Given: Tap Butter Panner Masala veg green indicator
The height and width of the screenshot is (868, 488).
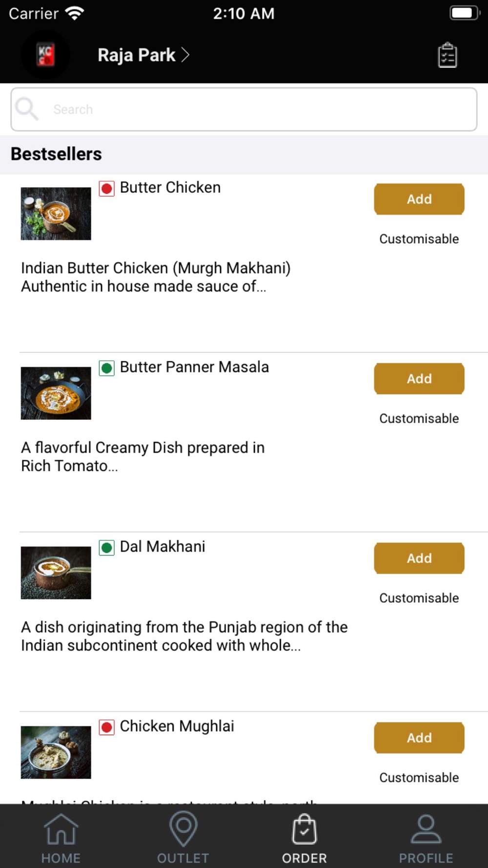Looking at the screenshot, I should [107, 368].
